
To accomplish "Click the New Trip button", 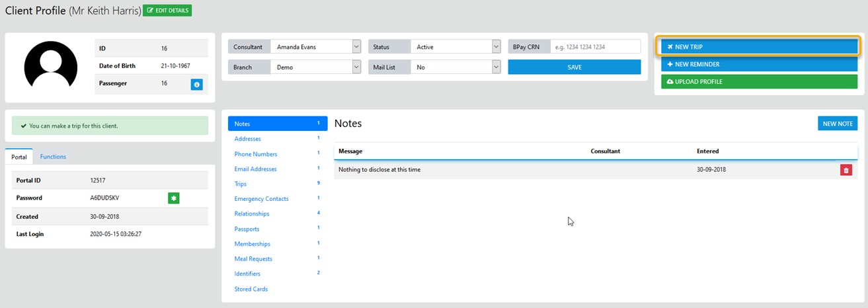I will (759, 47).
